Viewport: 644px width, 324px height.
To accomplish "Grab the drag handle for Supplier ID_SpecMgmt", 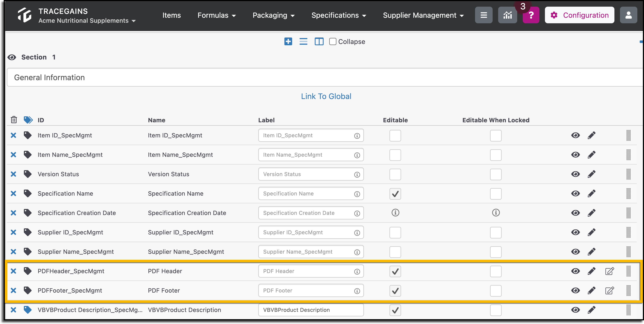I will click(x=628, y=232).
